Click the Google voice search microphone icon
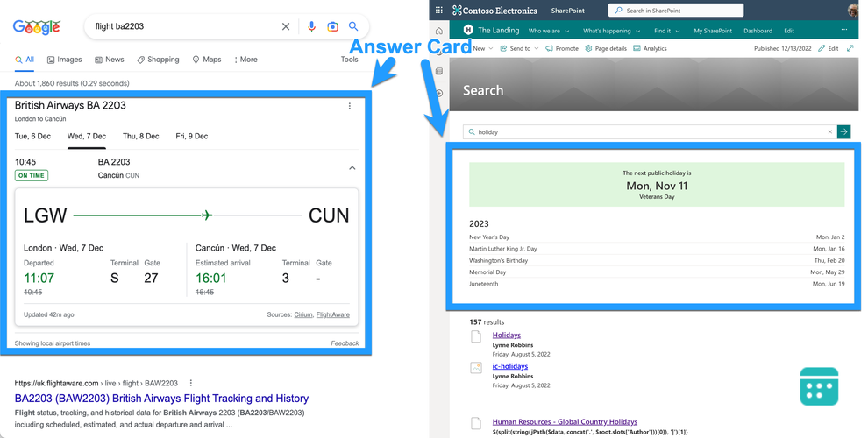 coord(311,26)
